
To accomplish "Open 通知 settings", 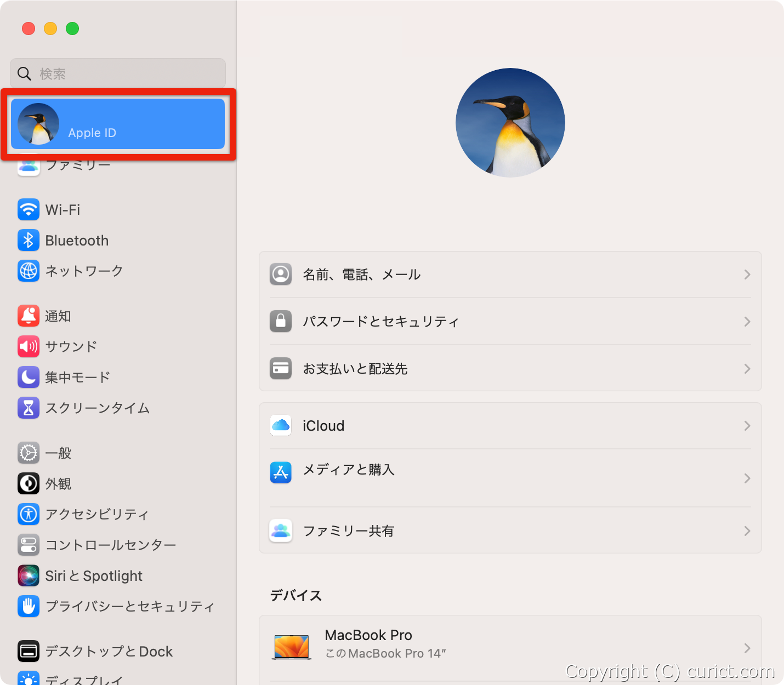I will [58, 316].
